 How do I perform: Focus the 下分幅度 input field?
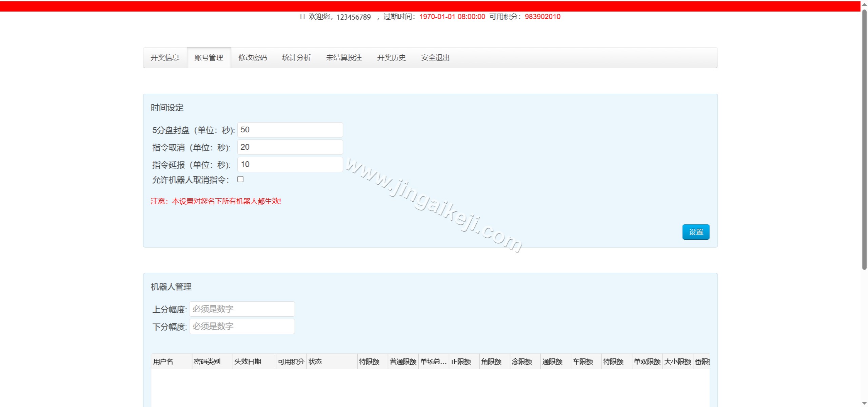(242, 327)
